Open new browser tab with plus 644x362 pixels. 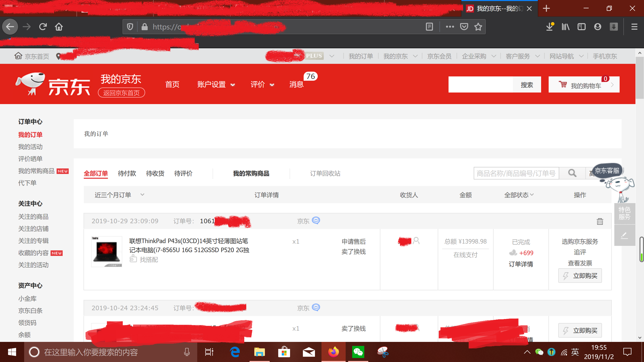pyautogui.click(x=546, y=9)
